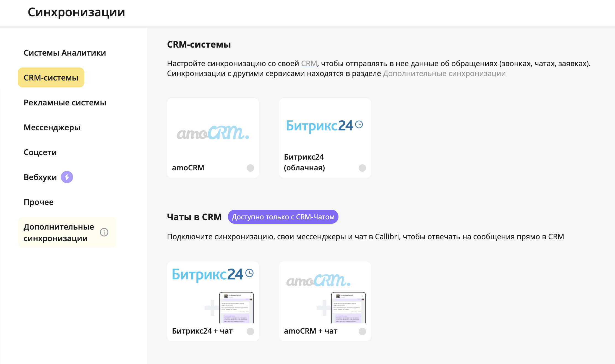Click the Доступно только с CRM-Чатом badge
The height and width of the screenshot is (364, 615).
pyautogui.click(x=283, y=217)
